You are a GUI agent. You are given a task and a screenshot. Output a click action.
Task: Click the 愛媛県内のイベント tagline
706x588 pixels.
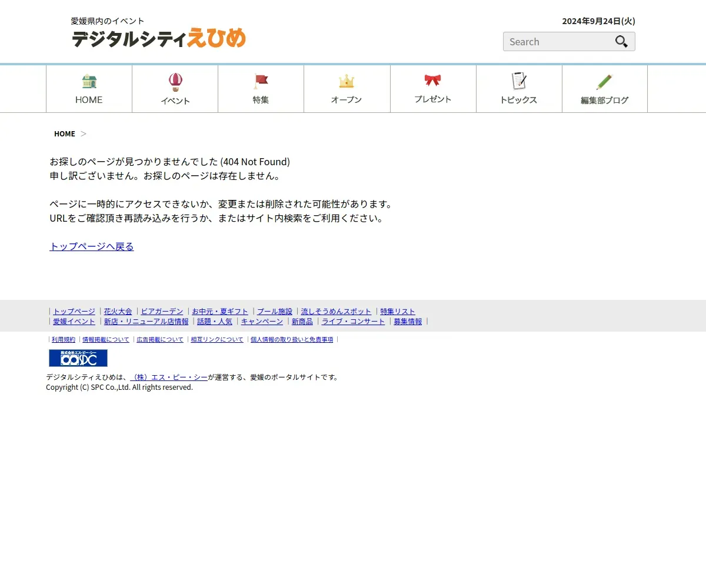tap(108, 21)
